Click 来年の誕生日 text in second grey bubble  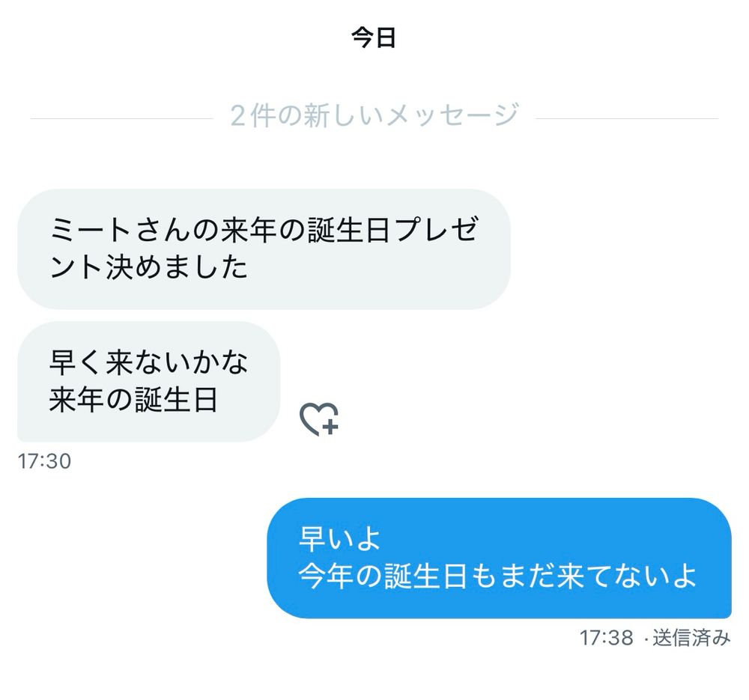click(x=134, y=400)
